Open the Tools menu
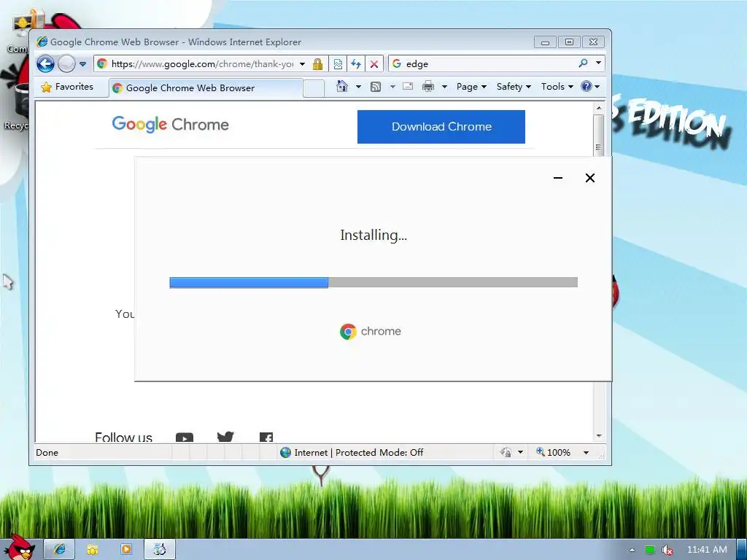 557,87
